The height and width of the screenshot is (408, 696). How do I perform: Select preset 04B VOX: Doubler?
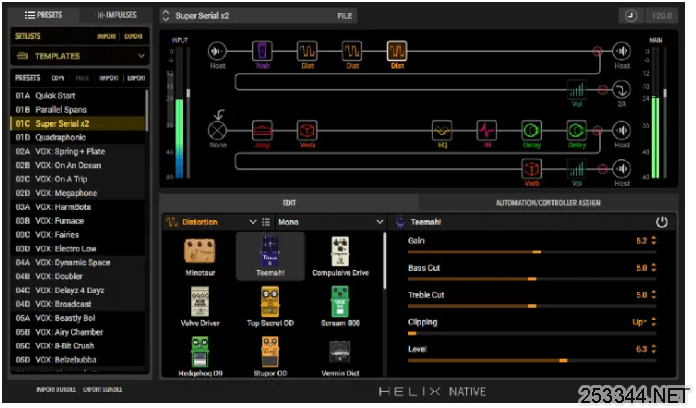(x=78, y=276)
